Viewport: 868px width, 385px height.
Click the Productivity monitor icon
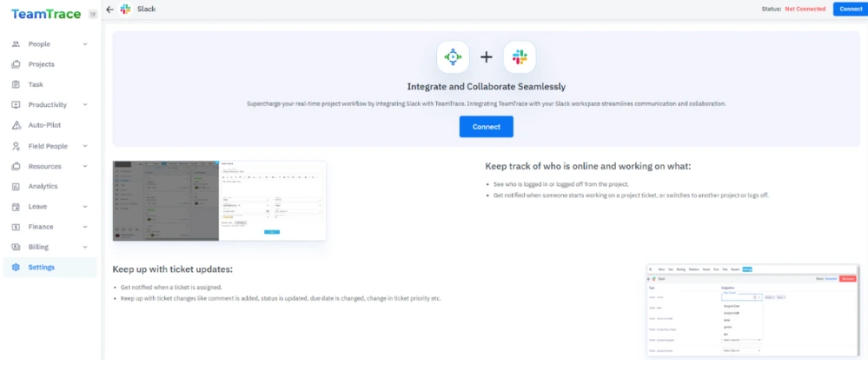point(16,104)
